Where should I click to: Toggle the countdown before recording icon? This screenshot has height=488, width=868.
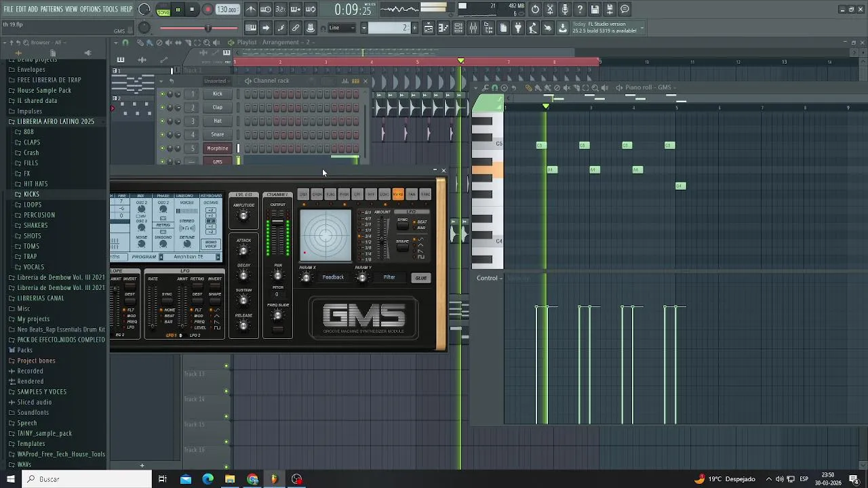281,9
